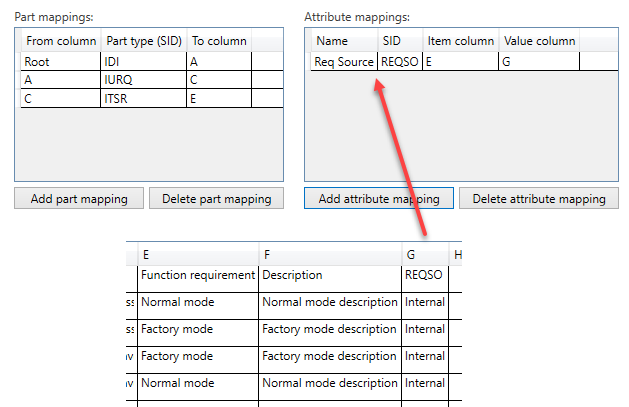Select the Name header in attribute mappings
This screenshot has width=629, height=407.
(x=344, y=41)
